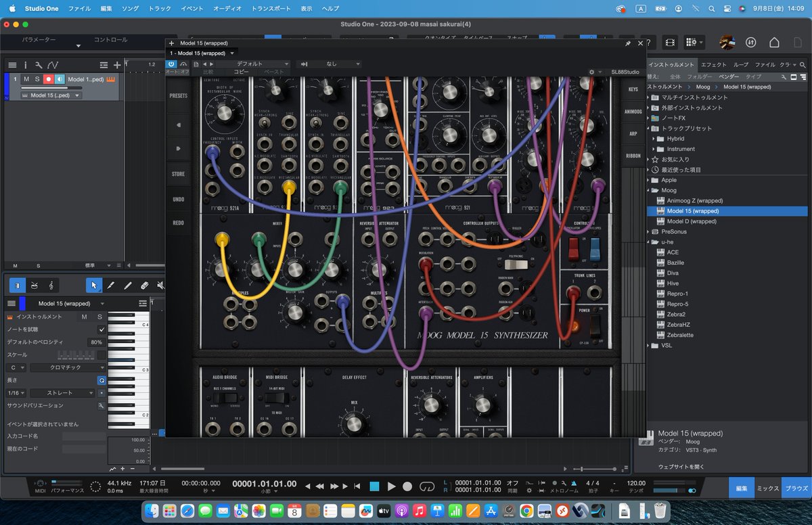Select the arrow tool in the editor
This screenshot has height=525, width=812.
coord(94,286)
